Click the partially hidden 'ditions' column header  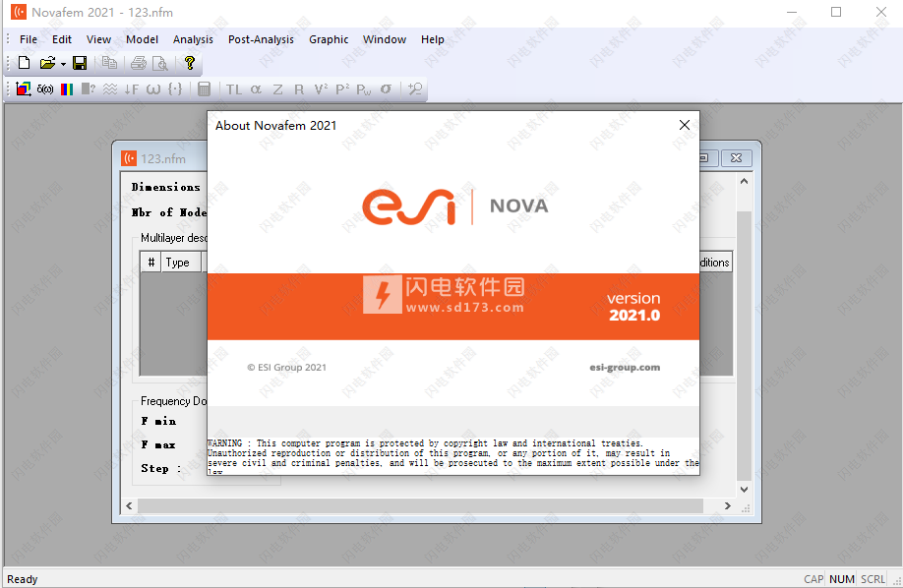click(x=715, y=263)
